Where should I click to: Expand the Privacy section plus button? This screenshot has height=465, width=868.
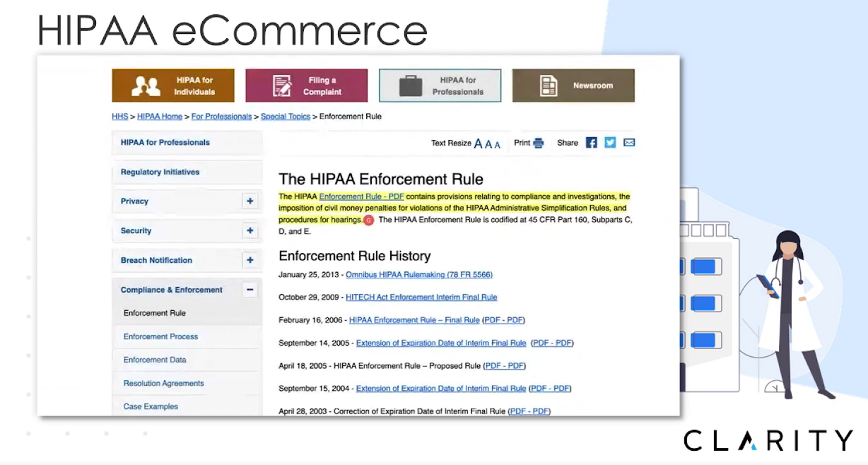coord(250,201)
